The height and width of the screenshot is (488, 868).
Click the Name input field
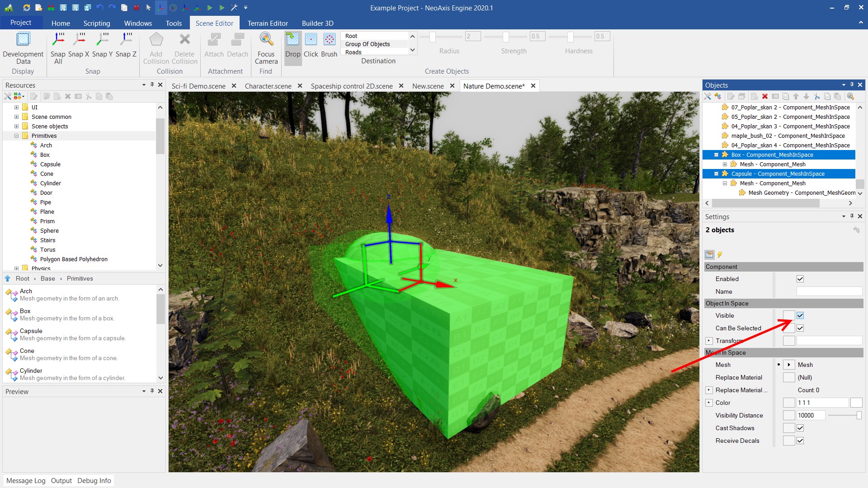click(829, 291)
